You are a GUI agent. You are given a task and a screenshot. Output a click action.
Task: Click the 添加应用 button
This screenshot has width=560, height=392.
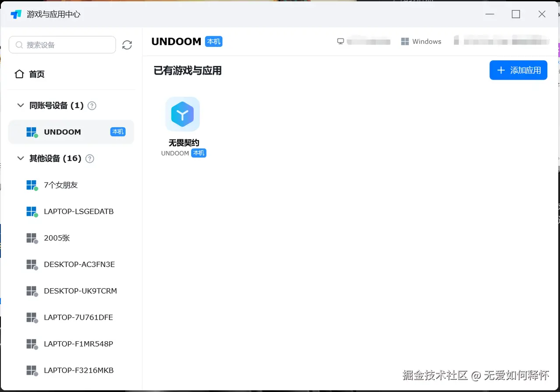[518, 70]
